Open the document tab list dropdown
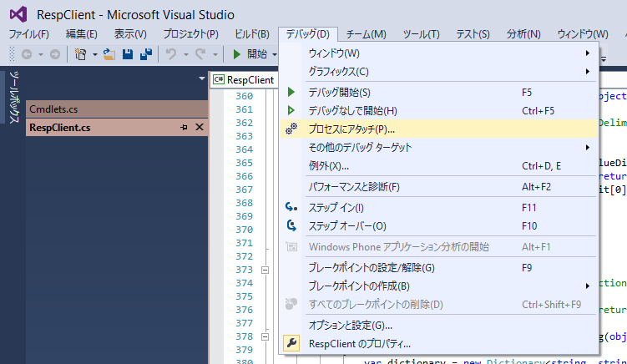This screenshot has width=627, height=364. point(202,78)
